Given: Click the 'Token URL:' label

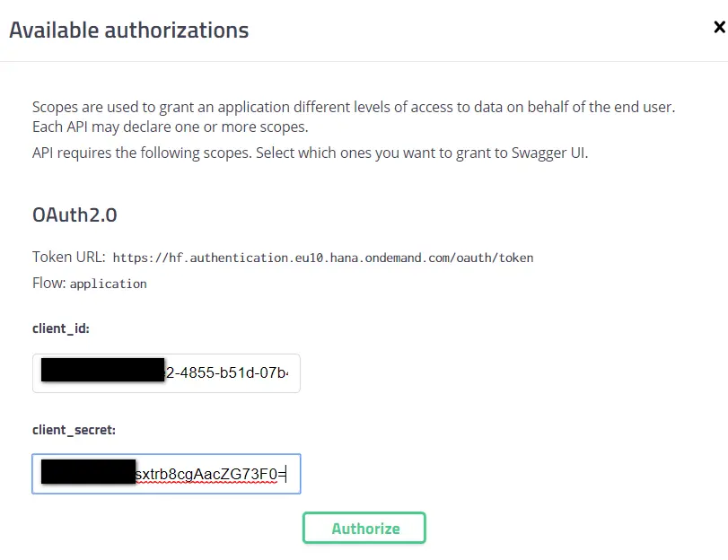Looking at the screenshot, I should 69,257.
